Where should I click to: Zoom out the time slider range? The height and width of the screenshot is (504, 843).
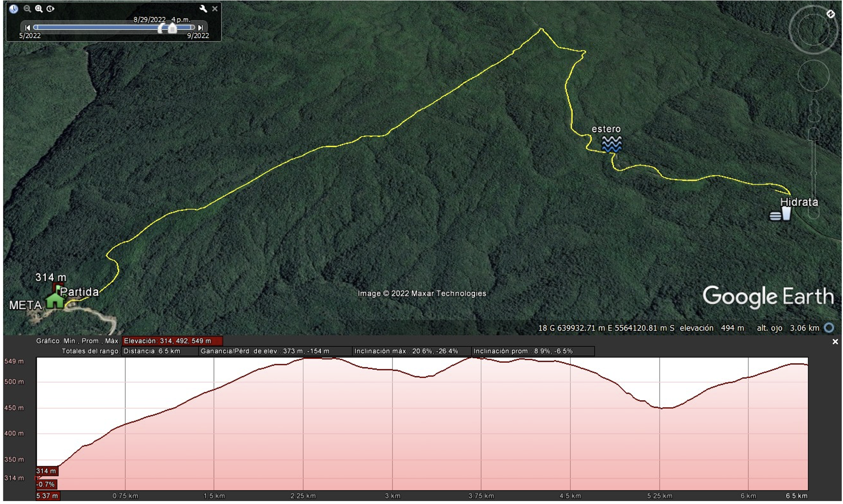click(x=27, y=8)
